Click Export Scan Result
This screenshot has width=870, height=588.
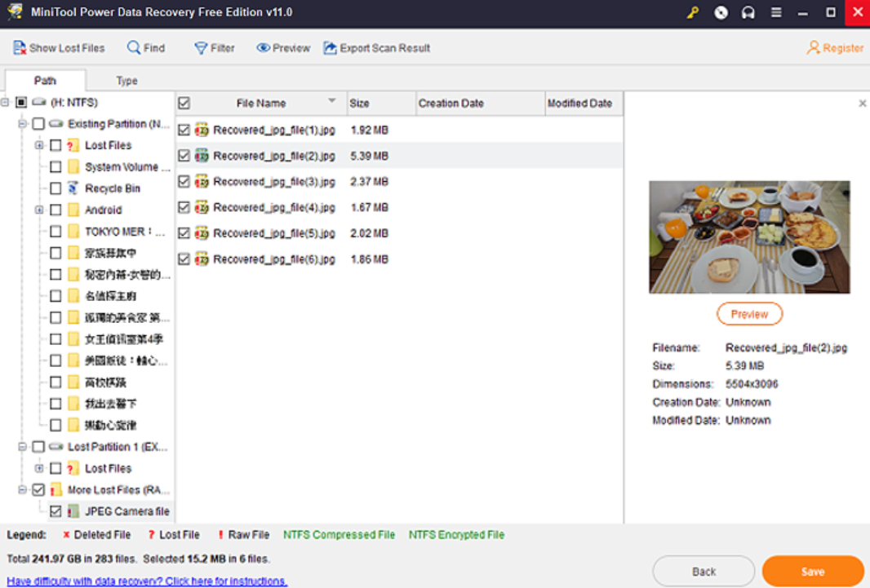[377, 48]
